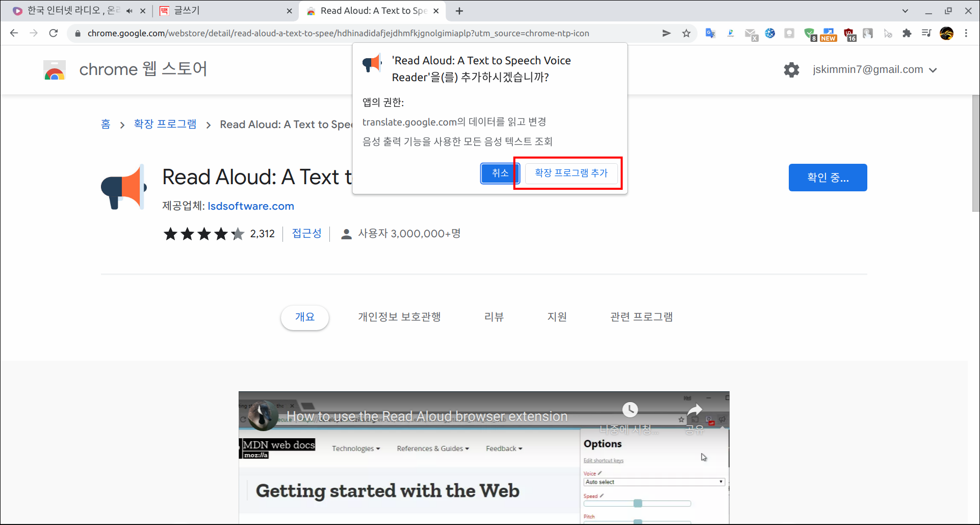Image resolution: width=980 pixels, height=525 pixels.
Task: Switch to the 리뷰 tab
Action: coord(494,316)
